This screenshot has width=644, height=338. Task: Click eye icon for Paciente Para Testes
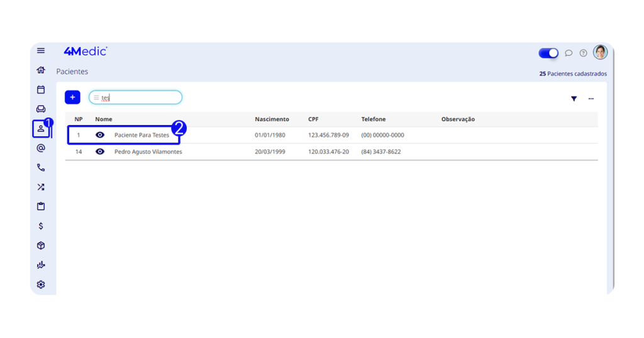[100, 135]
